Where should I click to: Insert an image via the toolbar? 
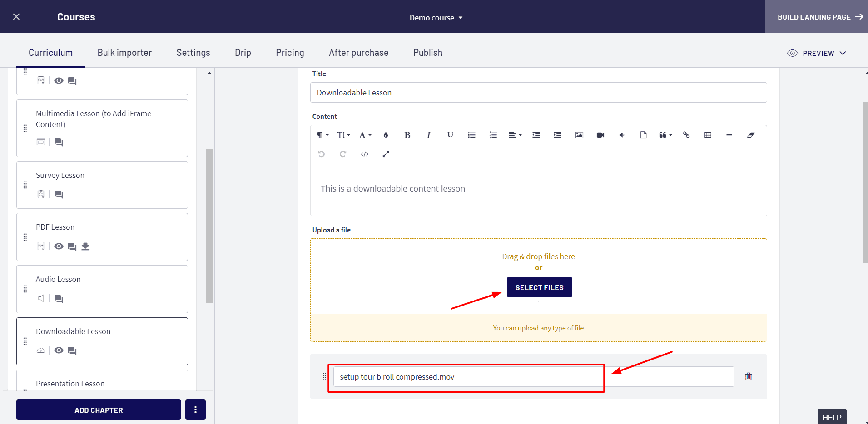pyautogui.click(x=579, y=135)
